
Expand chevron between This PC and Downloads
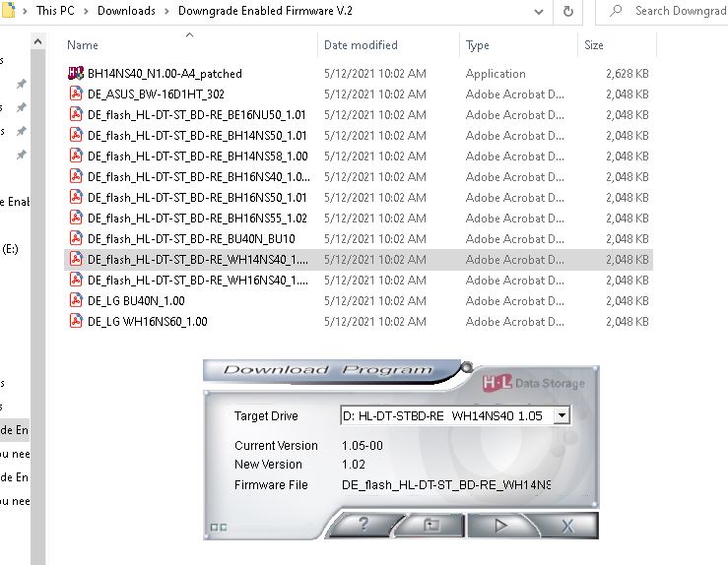coord(86,11)
